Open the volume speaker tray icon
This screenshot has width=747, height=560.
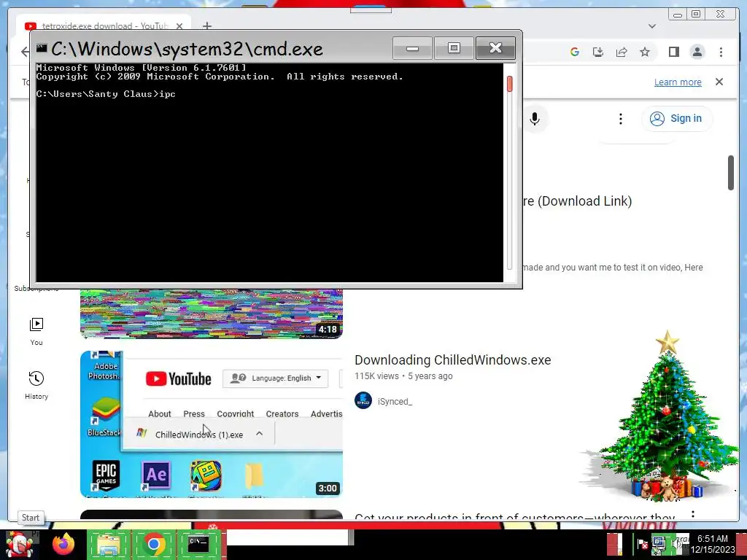click(x=678, y=544)
